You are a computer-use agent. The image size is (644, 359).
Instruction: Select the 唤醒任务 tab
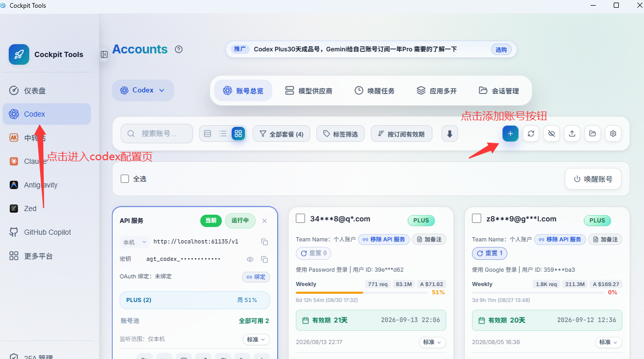point(374,91)
